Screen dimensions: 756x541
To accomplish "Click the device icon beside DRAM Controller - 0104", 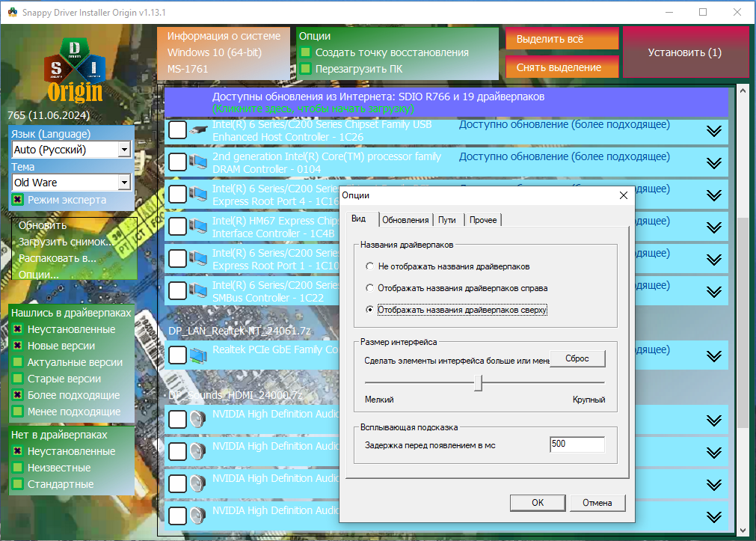I will point(197,162).
